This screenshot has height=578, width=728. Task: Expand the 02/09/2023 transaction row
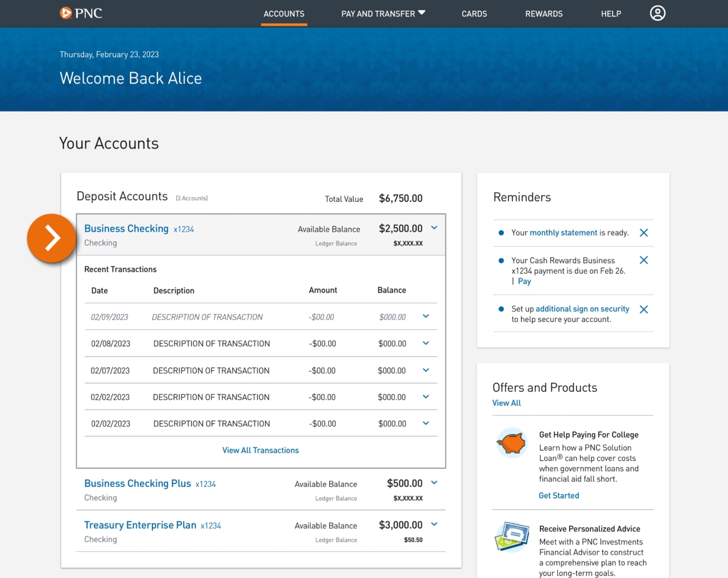coord(425,316)
